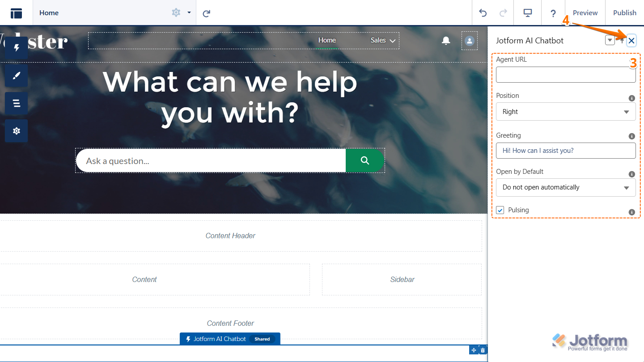Select the Home navigation item
Screen dimensions: 644x362
[x=327, y=40]
